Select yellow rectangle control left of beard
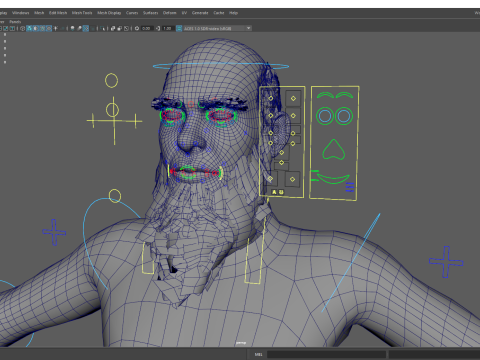 click(148, 258)
